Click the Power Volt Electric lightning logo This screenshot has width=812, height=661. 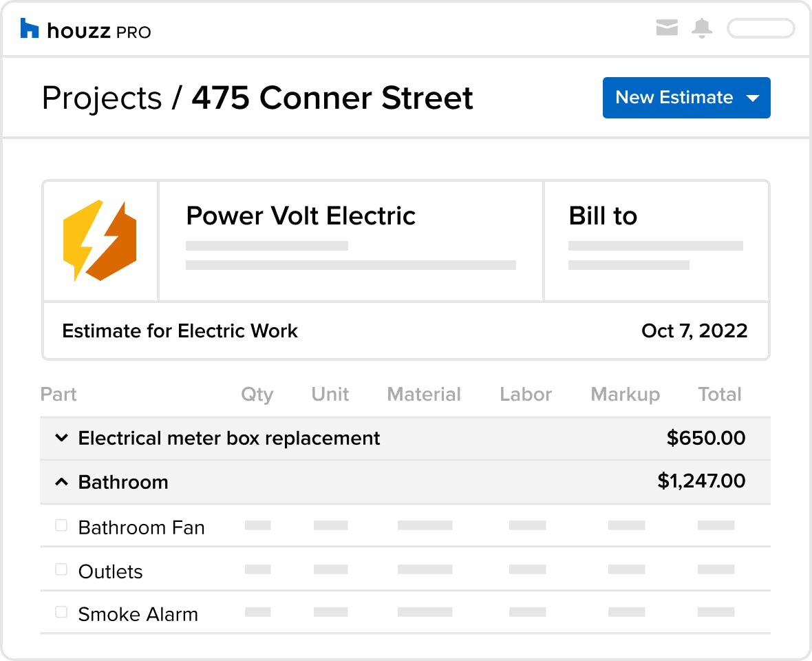(x=99, y=240)
